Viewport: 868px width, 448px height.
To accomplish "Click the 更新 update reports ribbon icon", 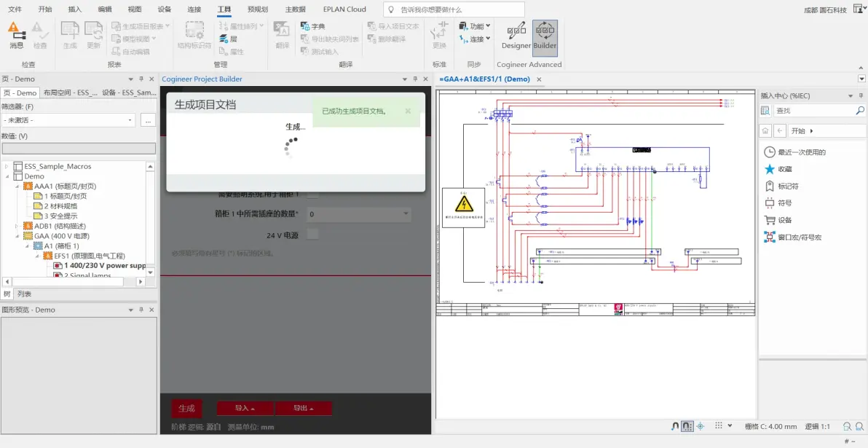I will point(93,35).
